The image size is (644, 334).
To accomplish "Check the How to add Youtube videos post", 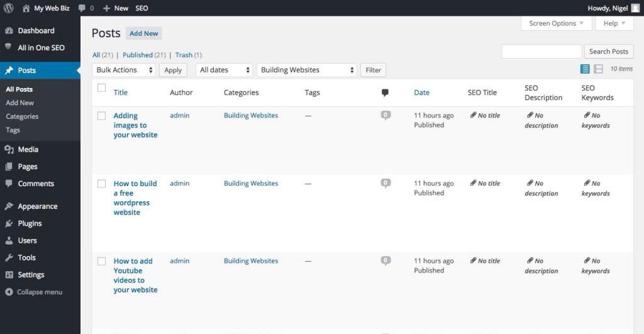I will tap(101, 261).
